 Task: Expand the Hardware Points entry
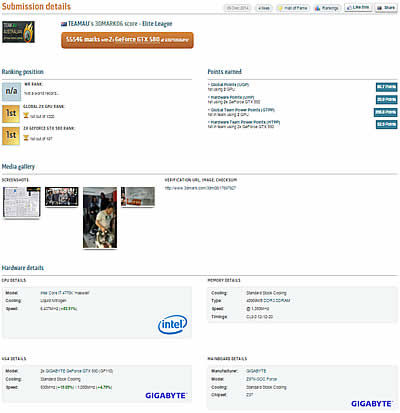coord(232,97)
